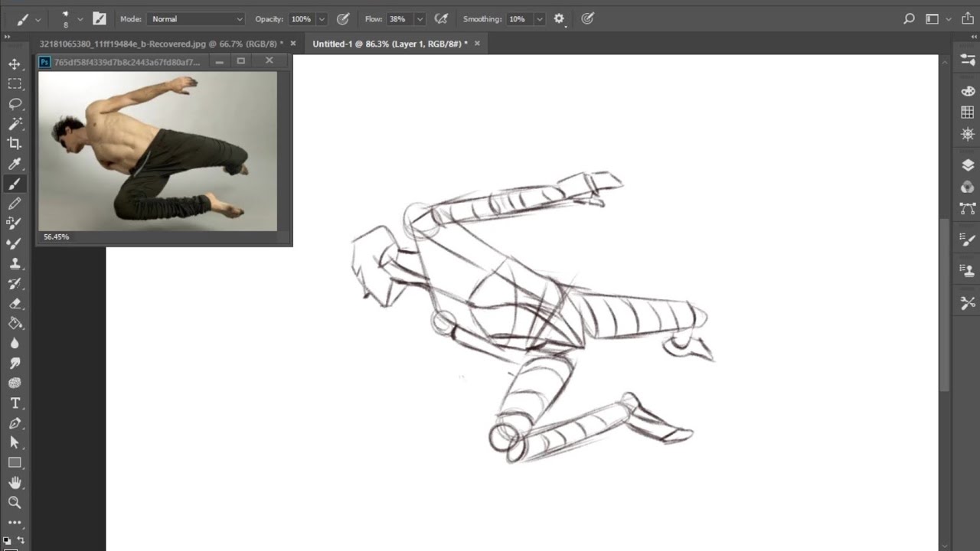Toggle the brush settings panel from options bar

pyautogui.click(x=100, y=18)
